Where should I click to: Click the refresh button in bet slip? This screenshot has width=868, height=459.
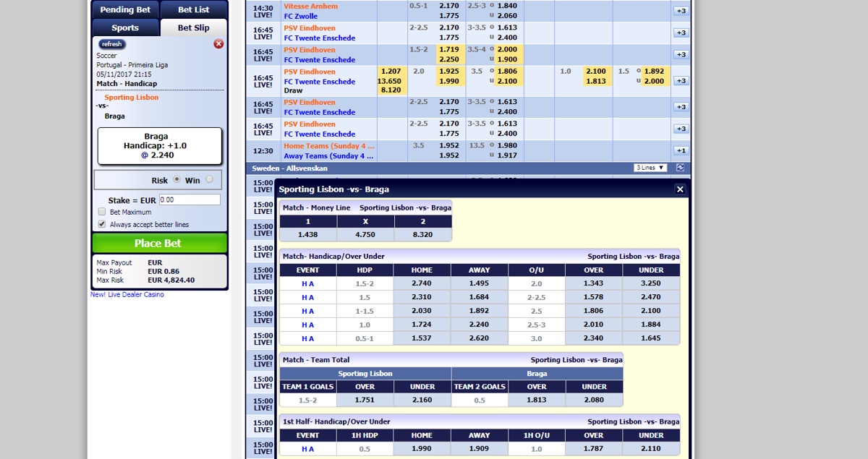point(112,44)
